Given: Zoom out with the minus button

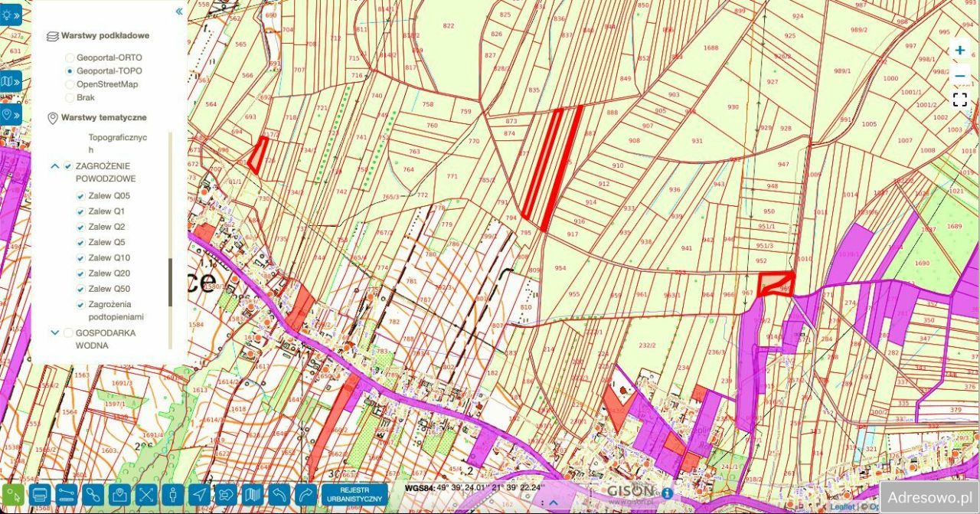Looking at the screenshot, I should coord(960,75).
